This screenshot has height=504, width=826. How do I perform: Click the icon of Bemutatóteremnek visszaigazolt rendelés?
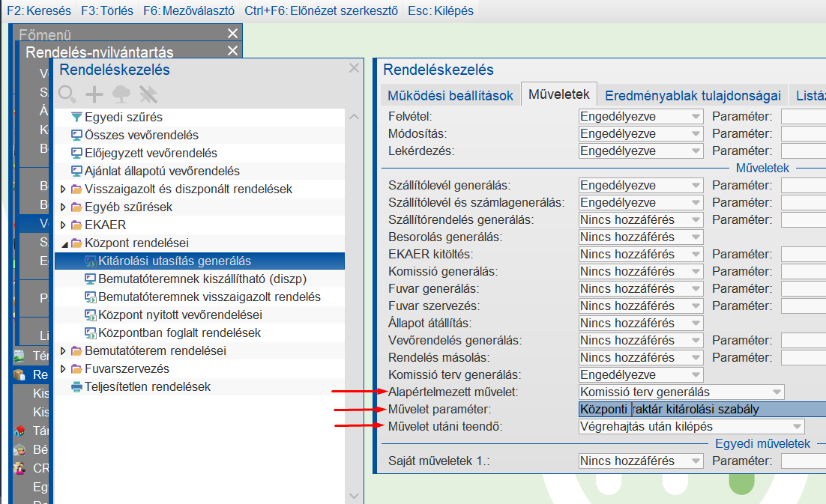pyautogui.click(x=91, y=297)
